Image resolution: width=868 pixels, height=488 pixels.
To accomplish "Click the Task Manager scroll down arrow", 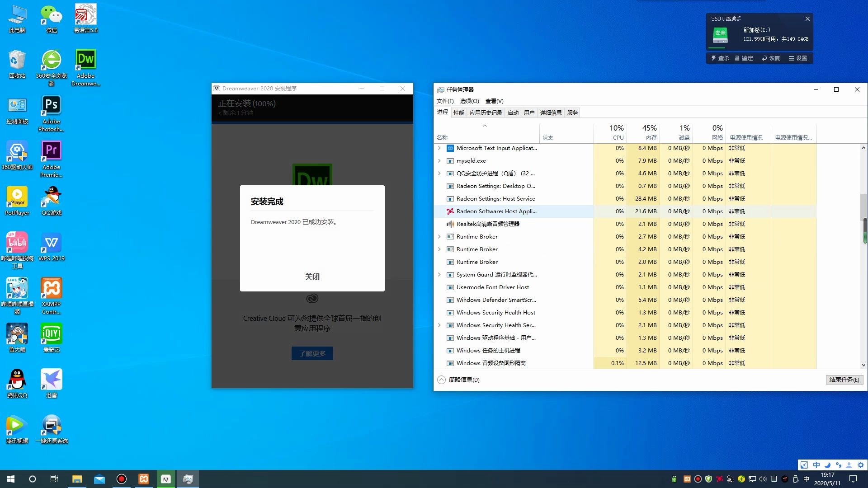I will pos(863,365).
